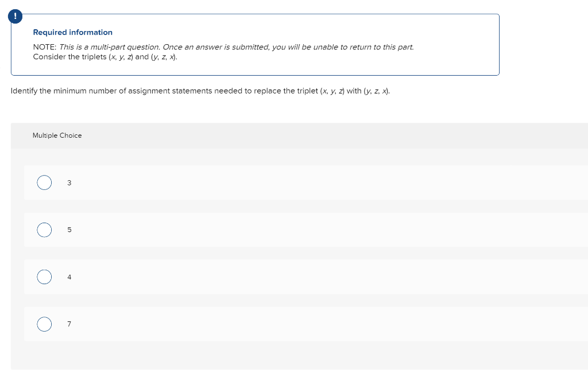This screenshot has height=373, width=588.
Task: Click the label 4 next to its radio
Action: point(69,277)
